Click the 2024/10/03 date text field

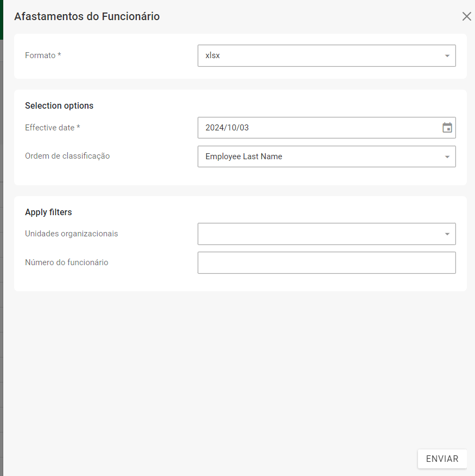[x=315, y=128]
